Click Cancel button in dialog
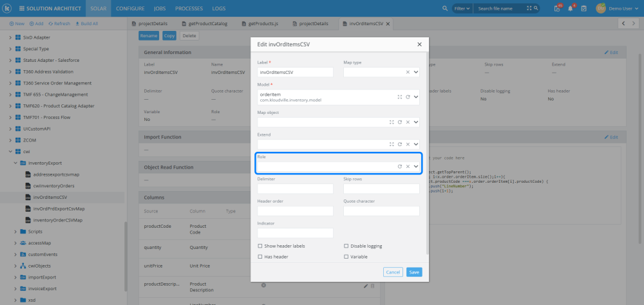644x305 pixels. click(393, 272)
